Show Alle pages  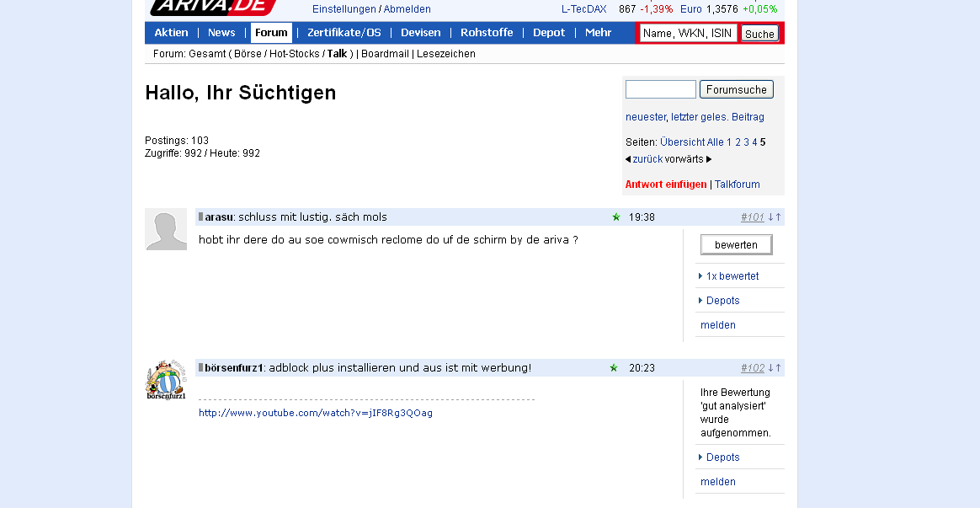[715, 142]
